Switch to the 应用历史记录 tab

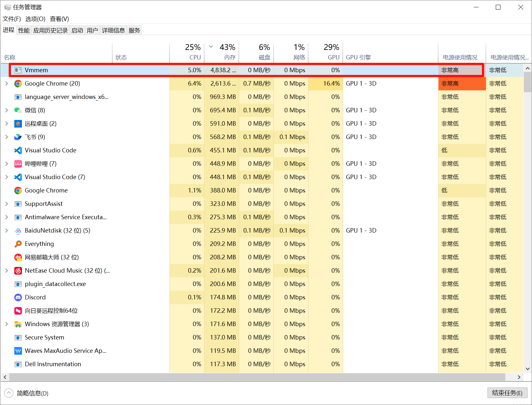coord(51,30)
